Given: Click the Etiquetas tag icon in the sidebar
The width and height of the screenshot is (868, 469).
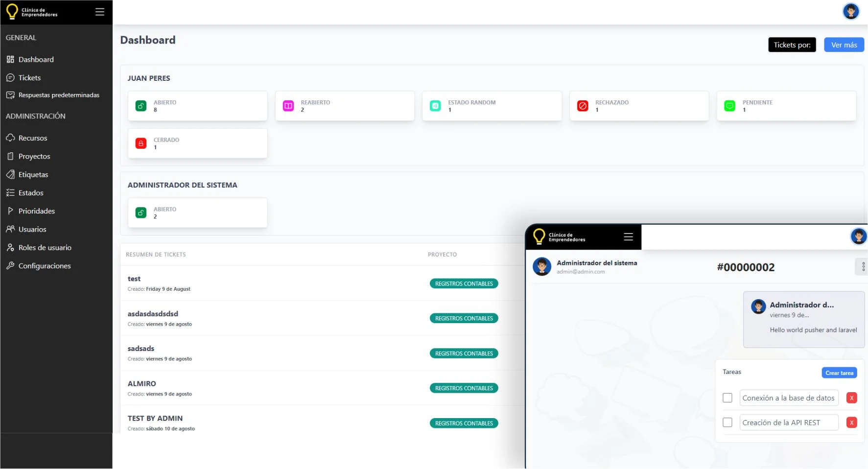Looking at the screenshot, I should pos(10,174).
